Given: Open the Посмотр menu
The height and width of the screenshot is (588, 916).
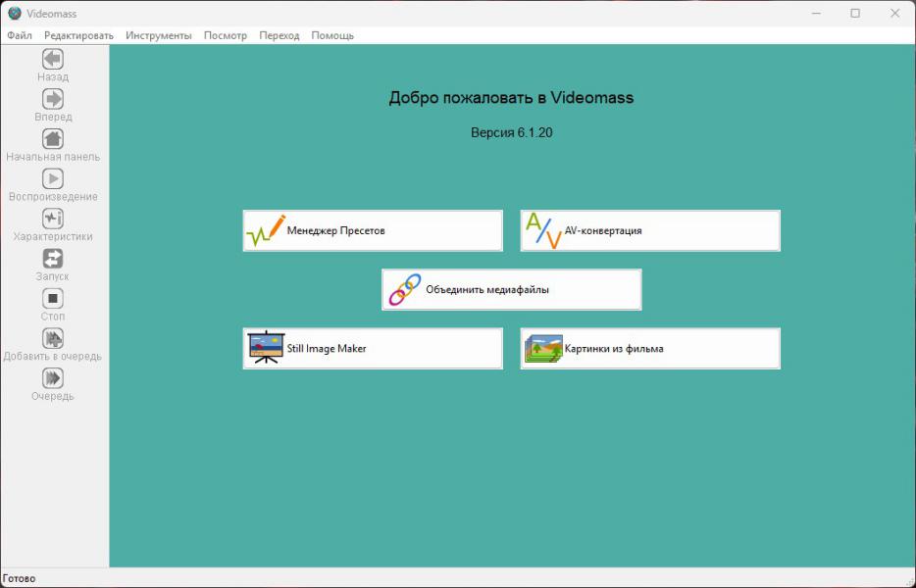Looking at the screenshot, I should [225, 35].
